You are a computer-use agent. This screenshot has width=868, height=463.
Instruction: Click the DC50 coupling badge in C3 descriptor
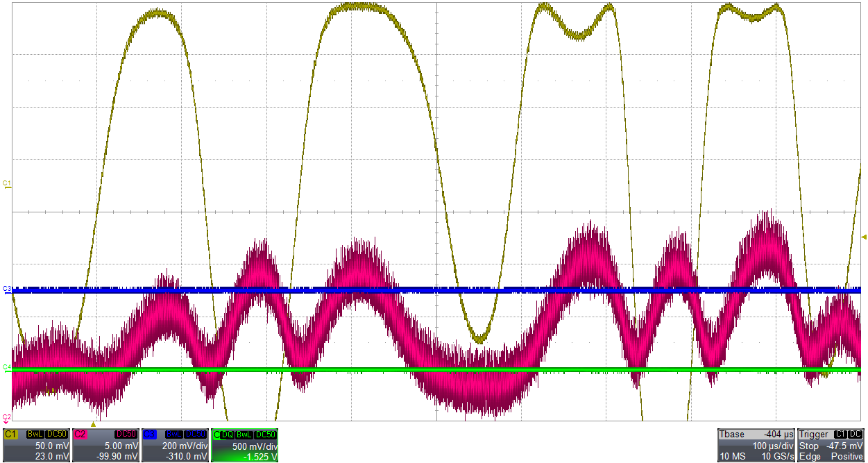tap(196, 434)
